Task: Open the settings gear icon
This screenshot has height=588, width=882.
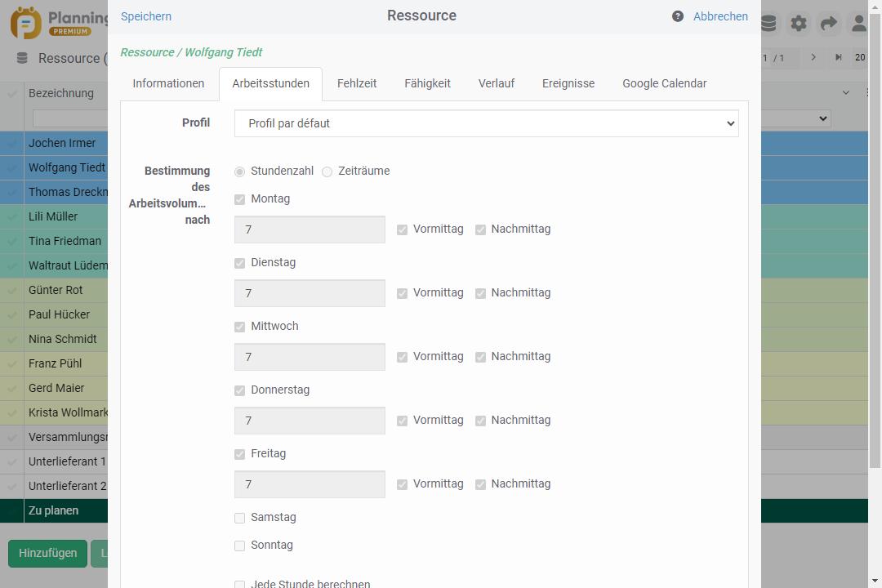Action: pos(799,24)
